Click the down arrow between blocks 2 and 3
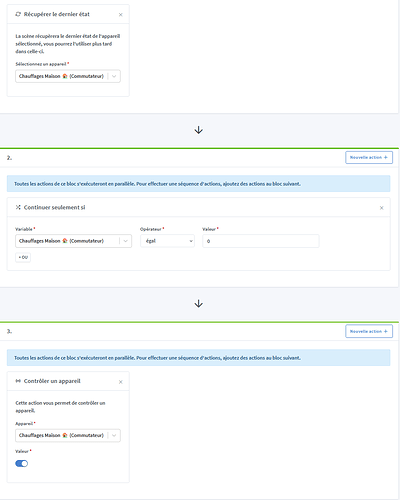Image resolution: width=400 pixels, height=500 pixels. [199, 304]
